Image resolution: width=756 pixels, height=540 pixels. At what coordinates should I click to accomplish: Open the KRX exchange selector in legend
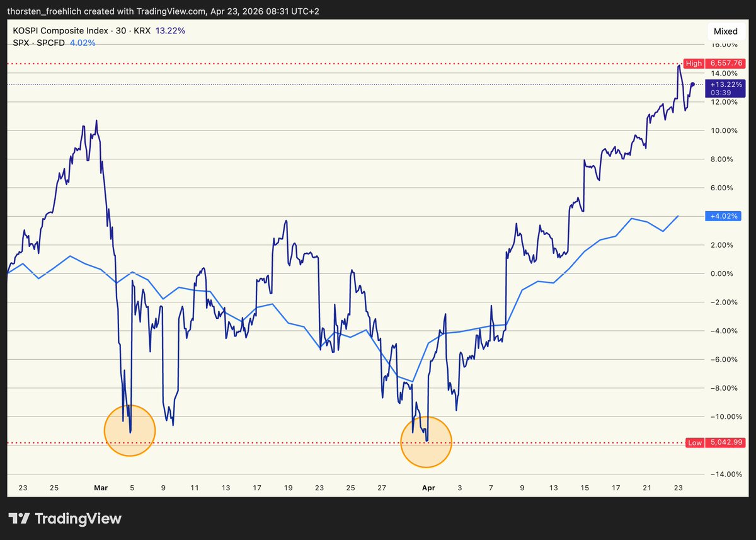[x=141, y=30]
